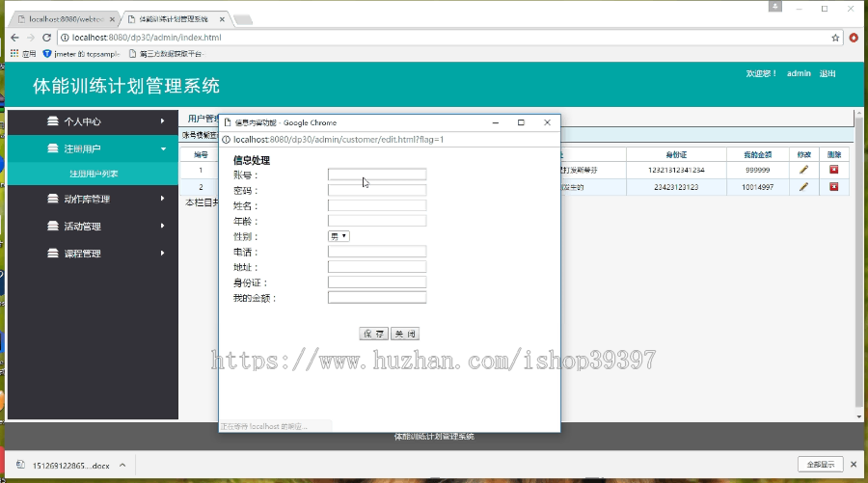The width and height of the screenshot is (868, 483).
Task: Open the apps grid icon in the bookmarks bar
Action: [x=14, y=54]
